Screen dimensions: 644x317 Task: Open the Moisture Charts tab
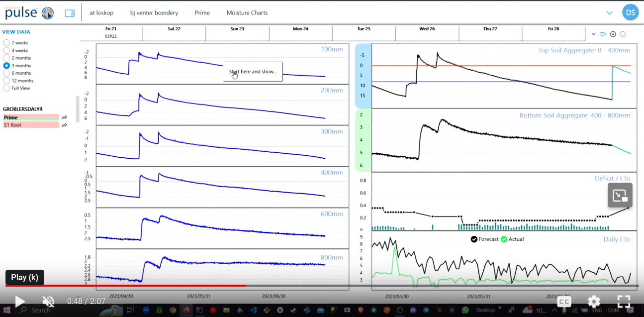(247, 13)
